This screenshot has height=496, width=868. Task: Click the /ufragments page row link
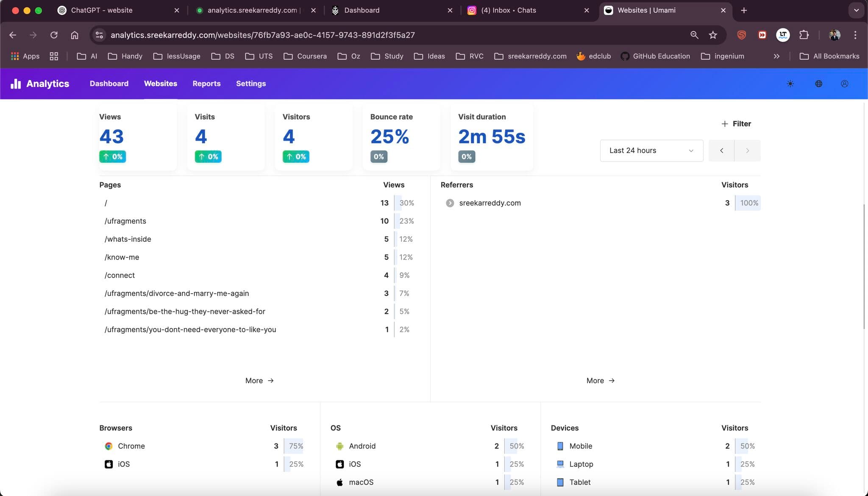point(125,221)
